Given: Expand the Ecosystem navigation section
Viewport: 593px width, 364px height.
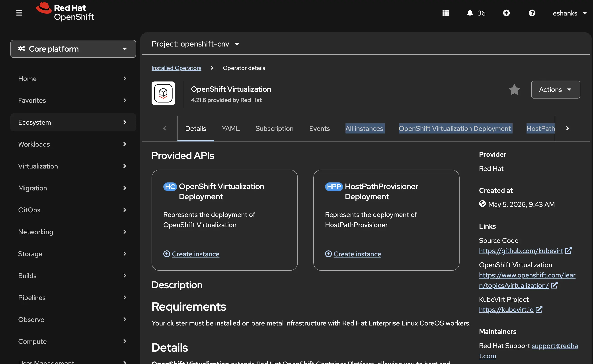Looking at the screenshot, I should (x=73, y=122).
